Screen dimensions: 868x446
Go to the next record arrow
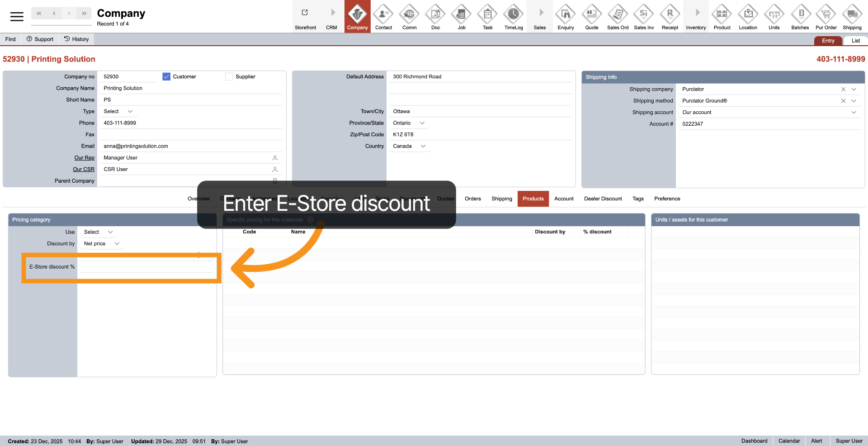tap(69, 14)
